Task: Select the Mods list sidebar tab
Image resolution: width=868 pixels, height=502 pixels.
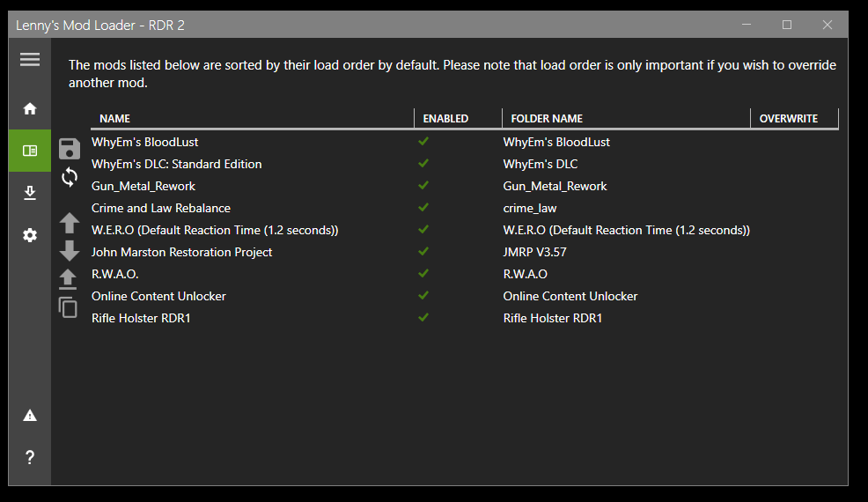Action: [x=30, y=151]
